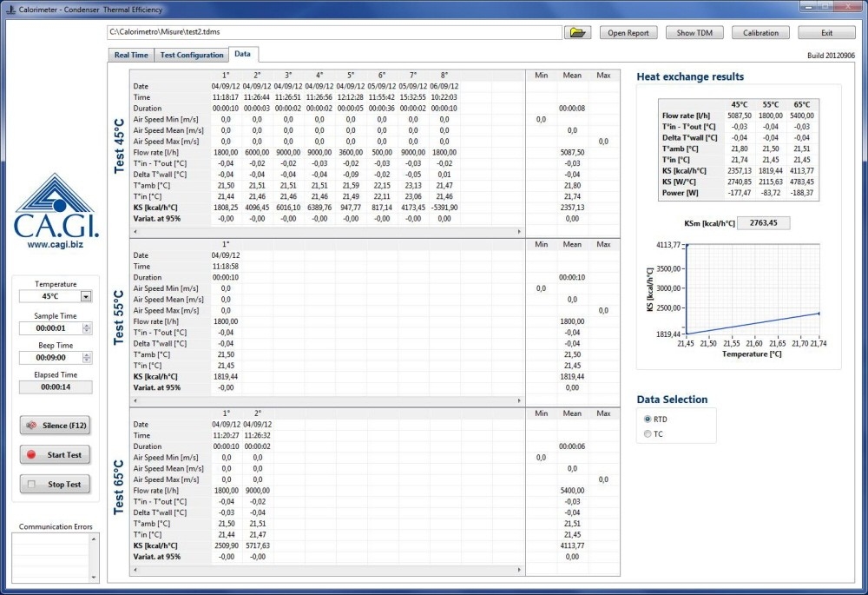Image resolution: width=868 pixels, height=595 pixels.
Task: Click the Test 65°C horizontal scrollbar right arrow
Action: [519, 570]
